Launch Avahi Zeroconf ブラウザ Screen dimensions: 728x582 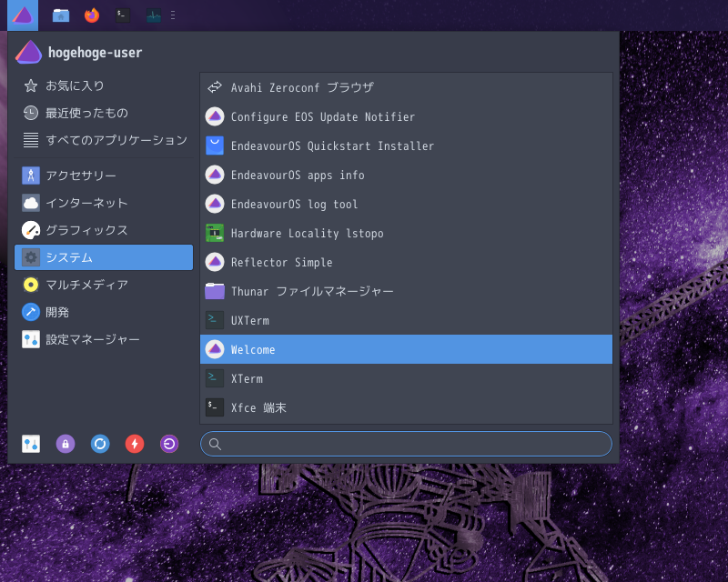tap(406, 87)
